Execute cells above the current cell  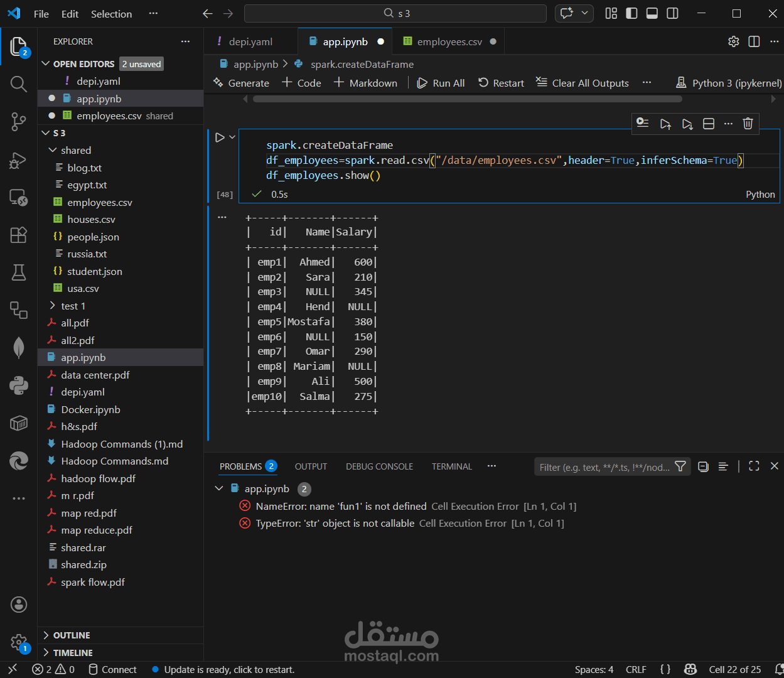pos(665,124)
